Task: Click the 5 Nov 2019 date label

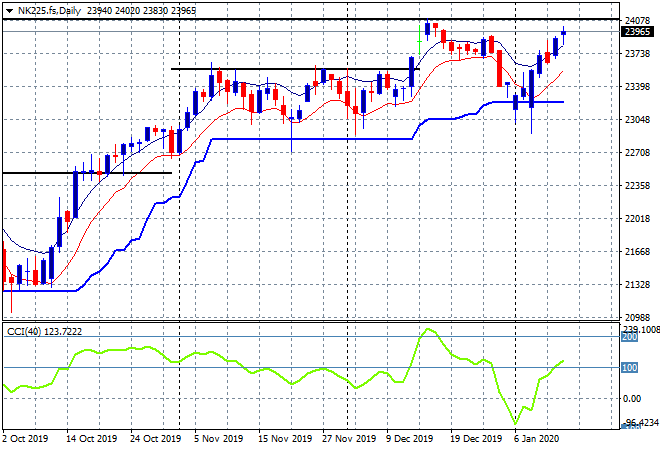Action: [x=218, y=439]
